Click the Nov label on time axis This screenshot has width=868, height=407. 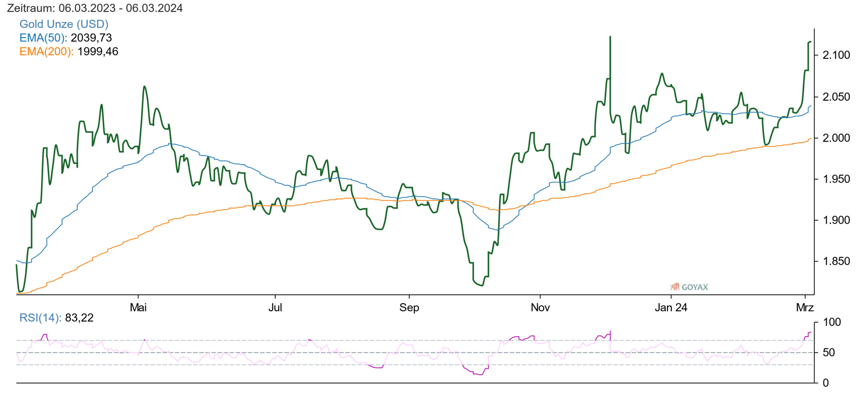(540, 307)
